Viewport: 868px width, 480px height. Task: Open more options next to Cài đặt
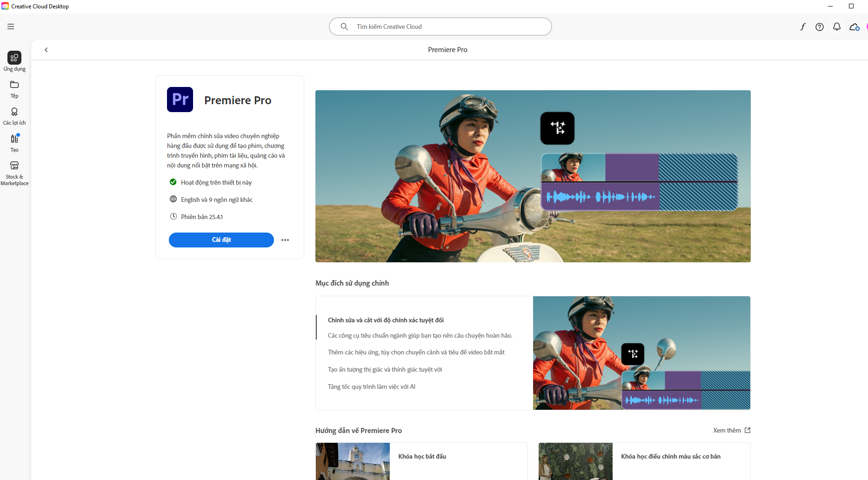(285, 240)
